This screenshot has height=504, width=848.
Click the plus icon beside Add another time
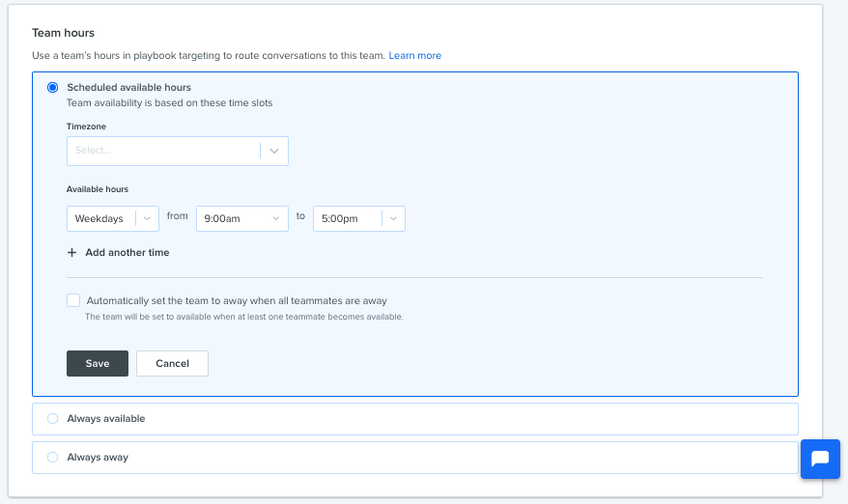click(71, 253)
